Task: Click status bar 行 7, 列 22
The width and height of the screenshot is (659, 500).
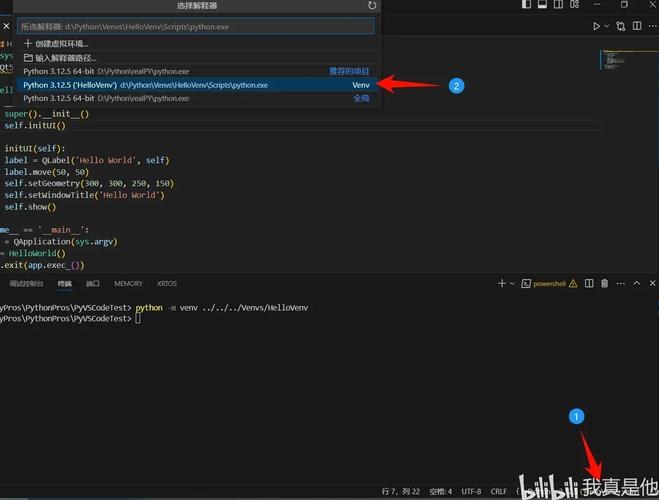Action: pyautogui.click(x=401, y=491)
